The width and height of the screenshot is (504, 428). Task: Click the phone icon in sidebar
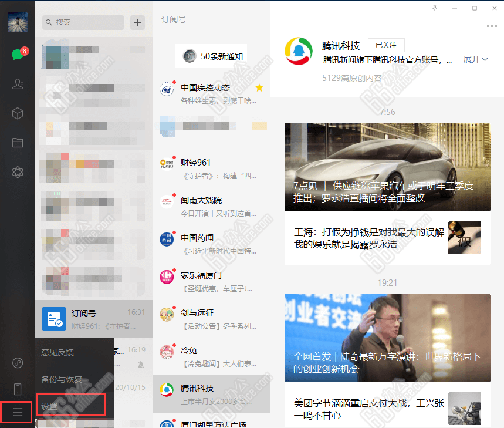click(x=18, y=389)
